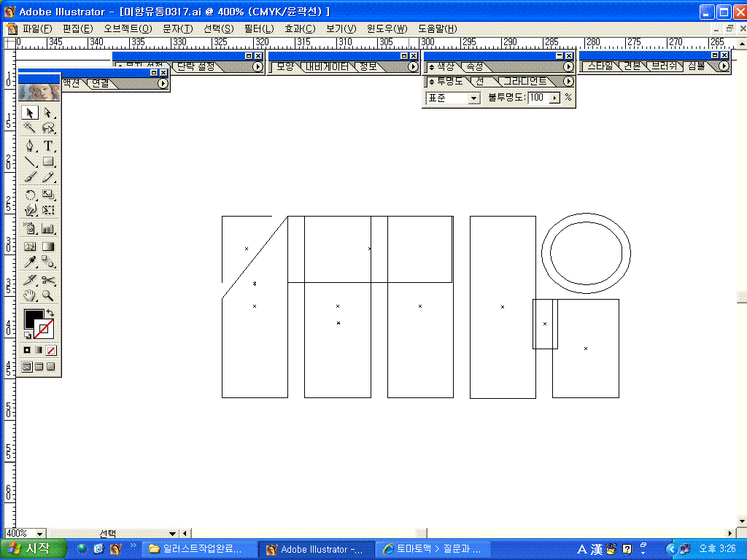Select the Rotate tool
The height and width of the screenshot is (560, 747).
31,195
